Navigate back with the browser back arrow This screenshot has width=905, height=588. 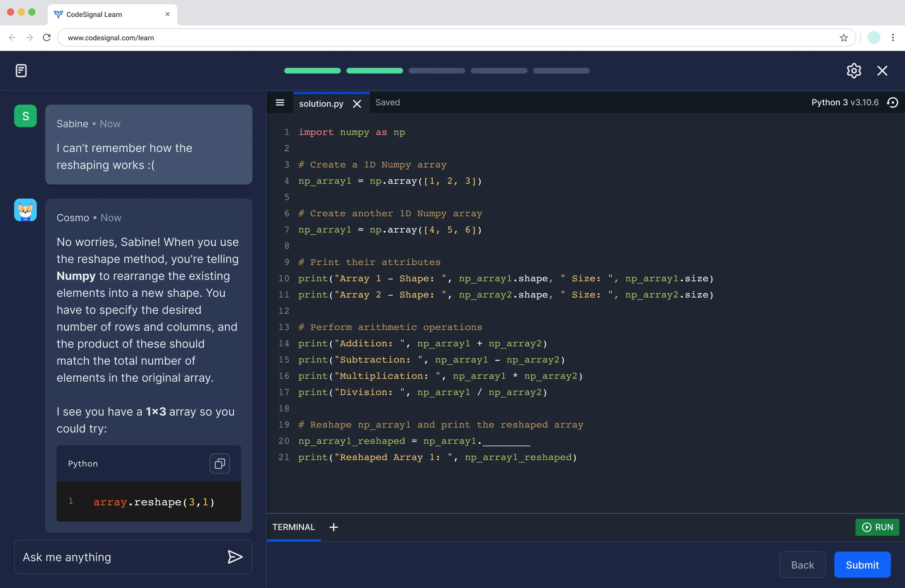click(12, 37)
